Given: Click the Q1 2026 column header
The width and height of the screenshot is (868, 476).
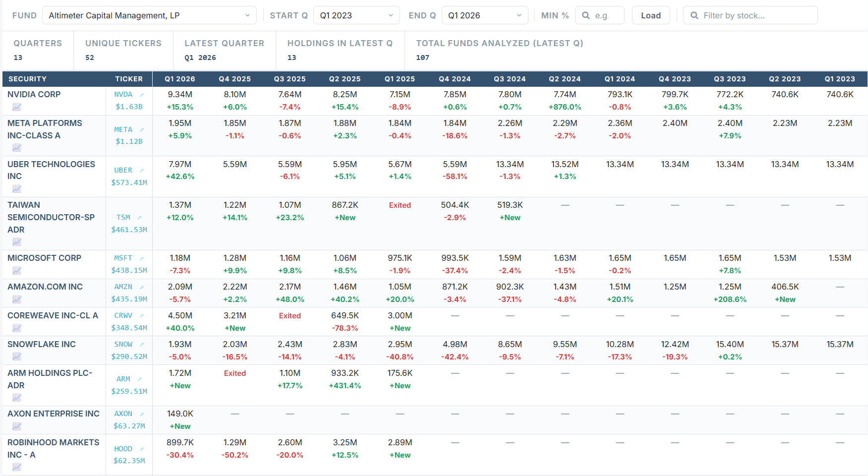Looking at the screenshot, I should point(180,79).
